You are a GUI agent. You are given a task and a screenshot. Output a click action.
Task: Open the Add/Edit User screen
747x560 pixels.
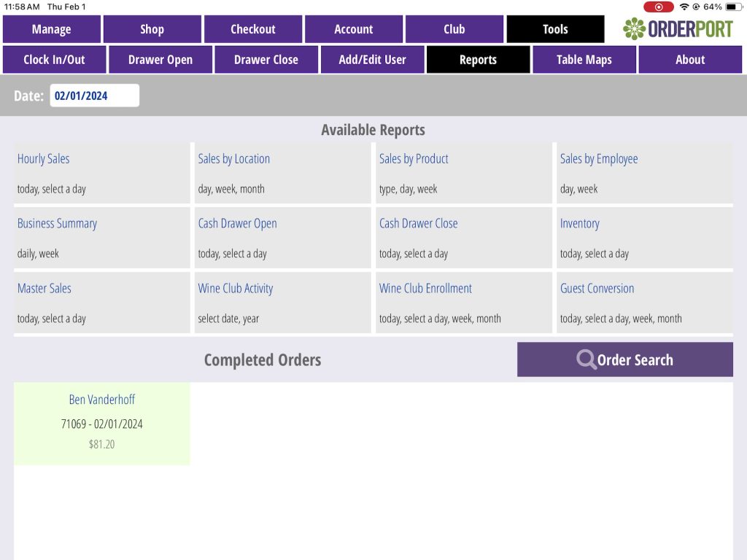pos(372,60)
